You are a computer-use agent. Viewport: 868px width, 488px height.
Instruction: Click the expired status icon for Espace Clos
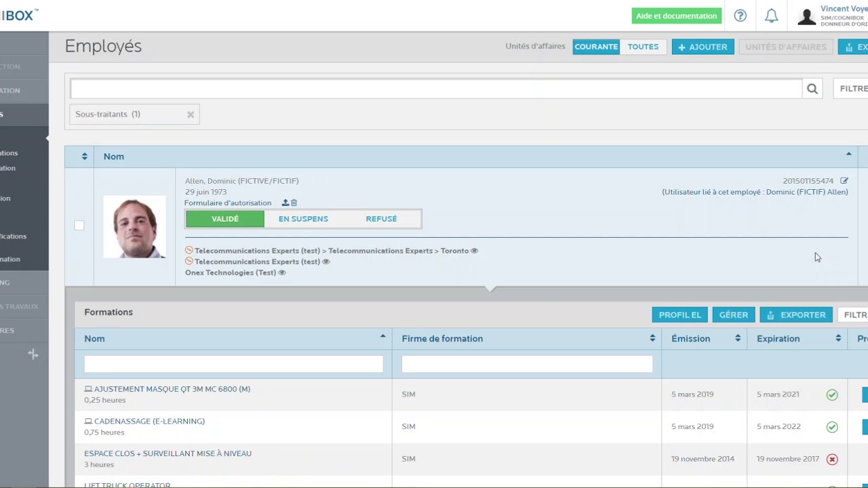[x=832, y=459]
